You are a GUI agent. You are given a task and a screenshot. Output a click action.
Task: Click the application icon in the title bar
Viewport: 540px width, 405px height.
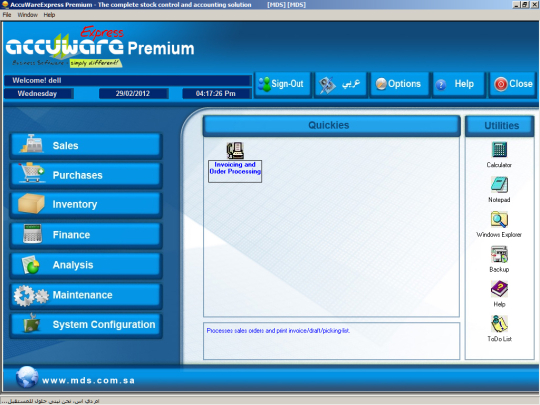(x=5, y=4)
